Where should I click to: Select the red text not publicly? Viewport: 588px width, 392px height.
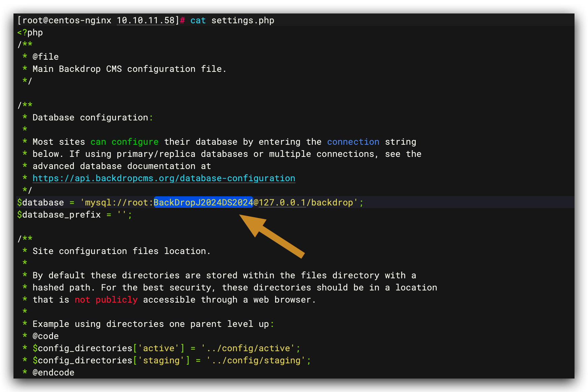[106, 300]
